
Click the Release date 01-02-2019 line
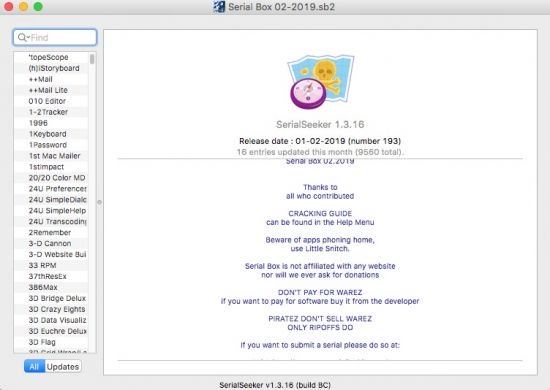click(x=320, y=141)
